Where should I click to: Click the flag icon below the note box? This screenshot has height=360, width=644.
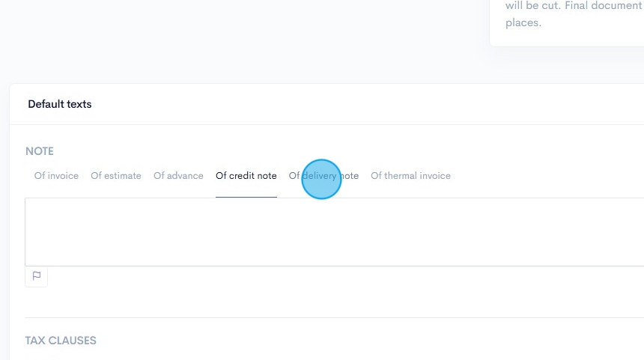point(36,276)
